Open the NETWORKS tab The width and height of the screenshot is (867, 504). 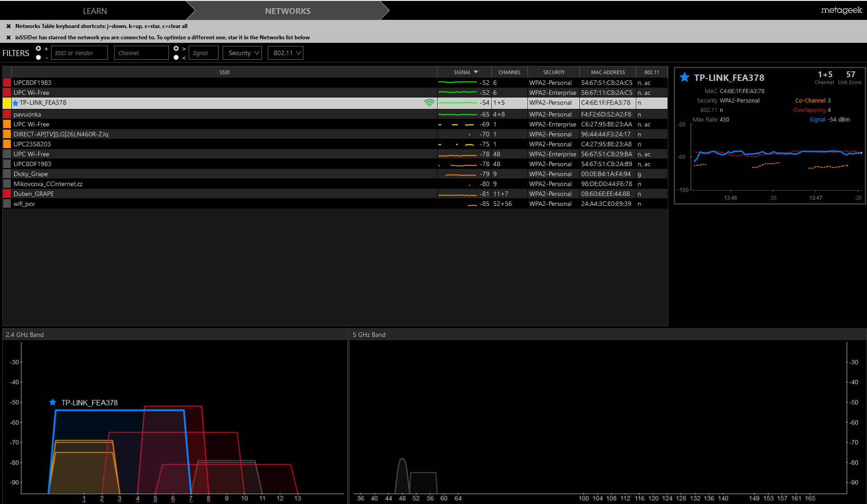pyautogui.click(x=288, y=11)
